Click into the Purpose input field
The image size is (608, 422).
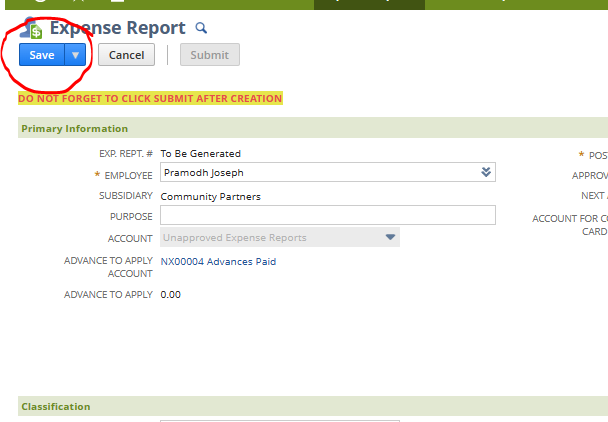pyautogui.click(x=327, y=215)
